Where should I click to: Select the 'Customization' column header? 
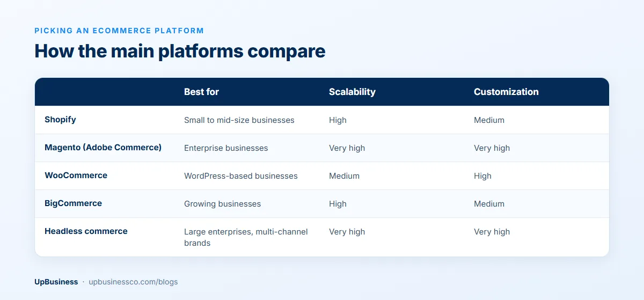tap(506, 92)
